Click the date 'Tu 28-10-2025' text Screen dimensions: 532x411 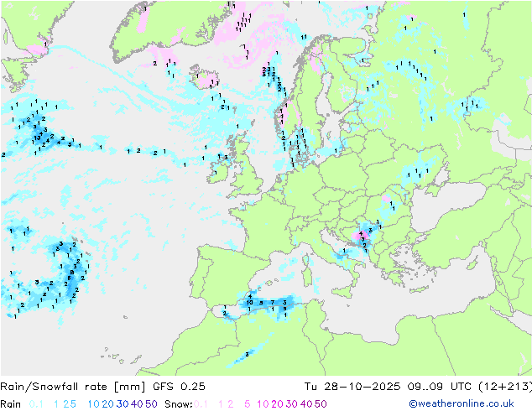click(352, 387)
